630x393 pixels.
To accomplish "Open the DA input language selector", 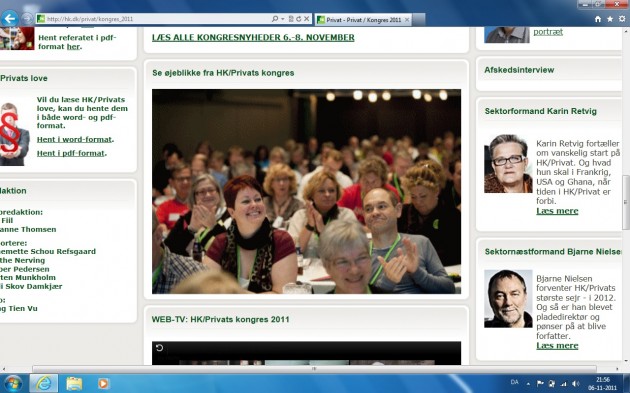I will click(x=514, y=382).
